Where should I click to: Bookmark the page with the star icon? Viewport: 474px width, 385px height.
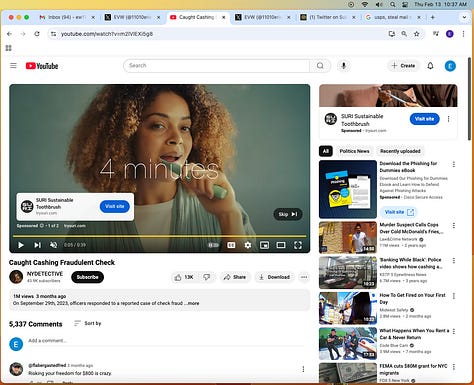pos(417,34)
